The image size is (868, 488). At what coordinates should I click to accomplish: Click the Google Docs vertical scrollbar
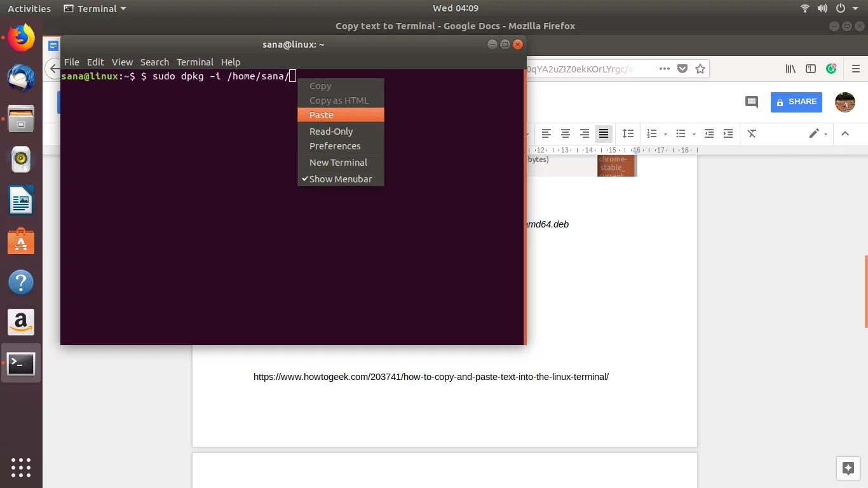coord(865,292)
